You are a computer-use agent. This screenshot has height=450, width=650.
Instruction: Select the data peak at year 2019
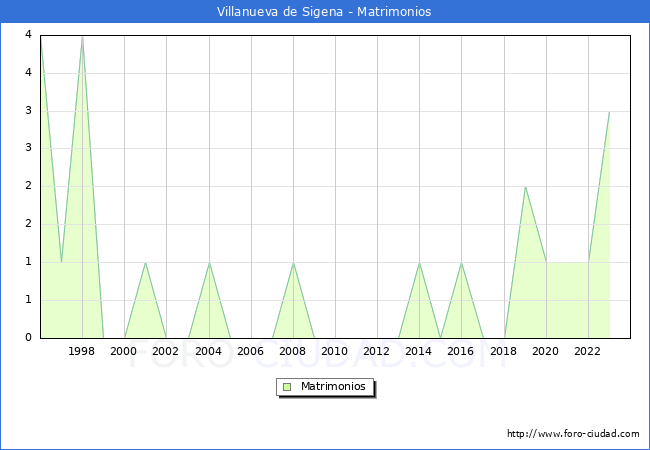pos(525,187)
